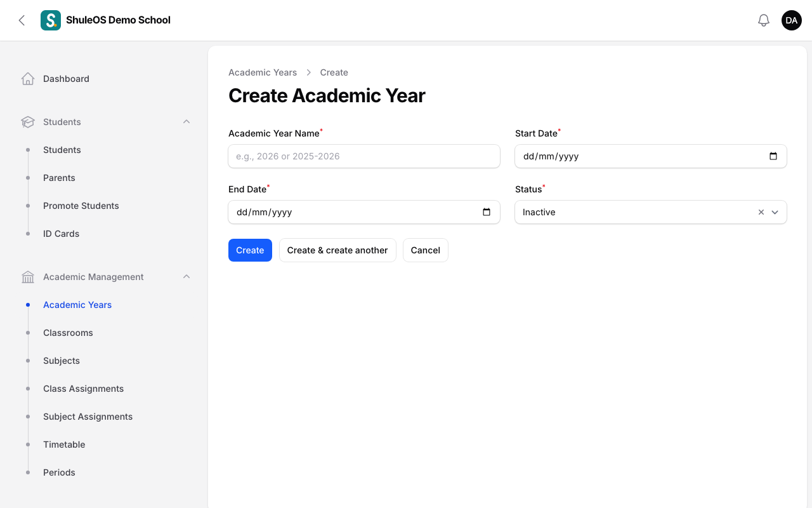Image resolution: width=812 pixels, height=508 pixels.
Task: Click the ShuleOS Demo School title
Action: (x=119, y=20)
